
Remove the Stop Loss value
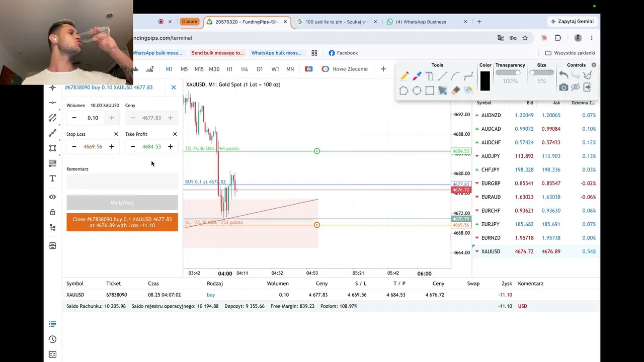[x=116, y=134]
